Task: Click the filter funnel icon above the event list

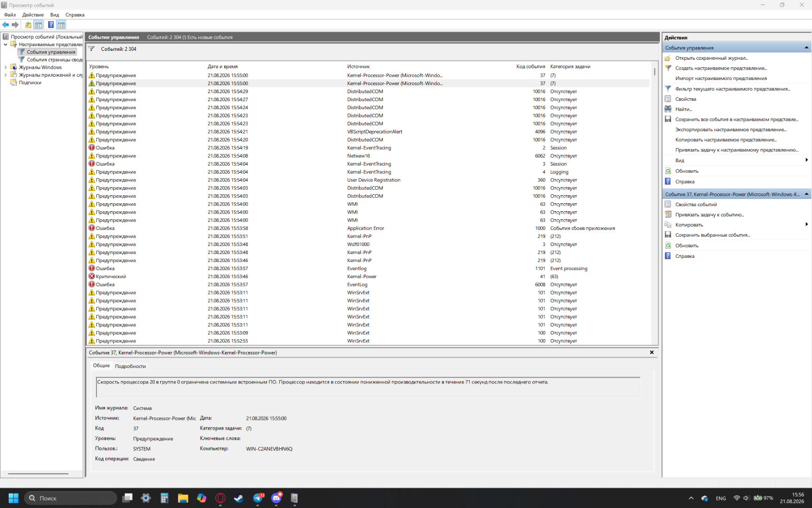Action: tap(92, 49)
